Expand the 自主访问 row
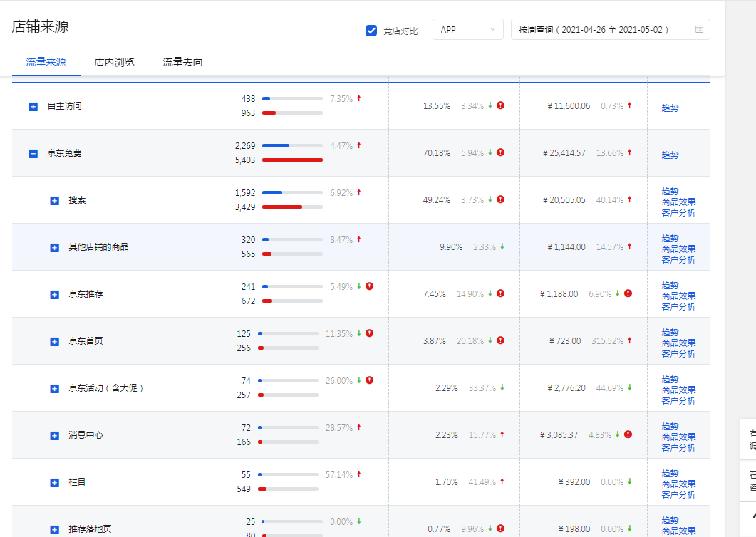The height and width of the screenshot is (537, 756). [x=33, y=106]
